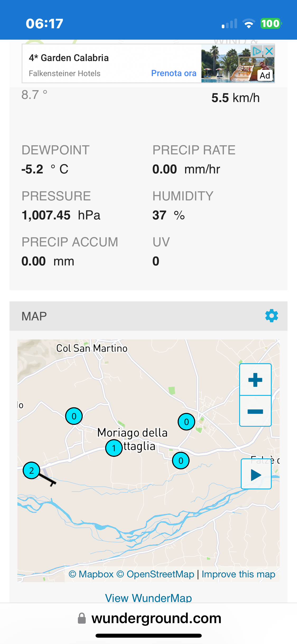Tap Prenota ora link in ad
The image size is (297, 644).
(x=174, y=73)
